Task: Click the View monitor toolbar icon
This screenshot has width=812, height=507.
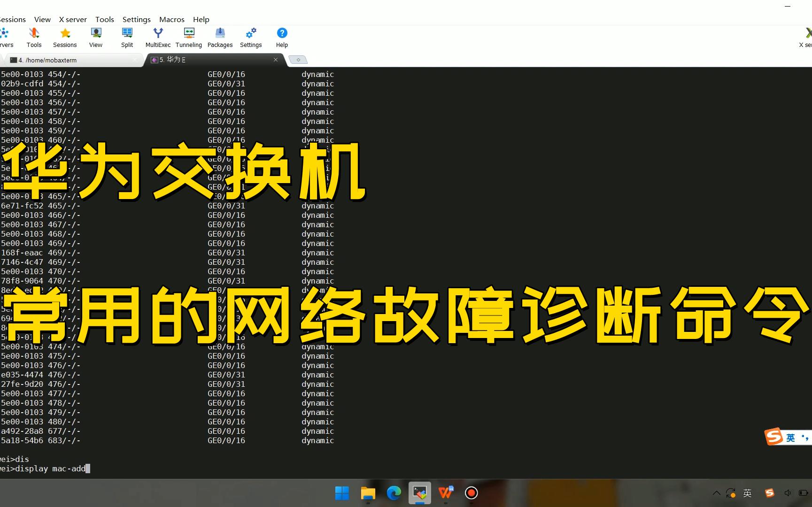Action: (96, 38)
